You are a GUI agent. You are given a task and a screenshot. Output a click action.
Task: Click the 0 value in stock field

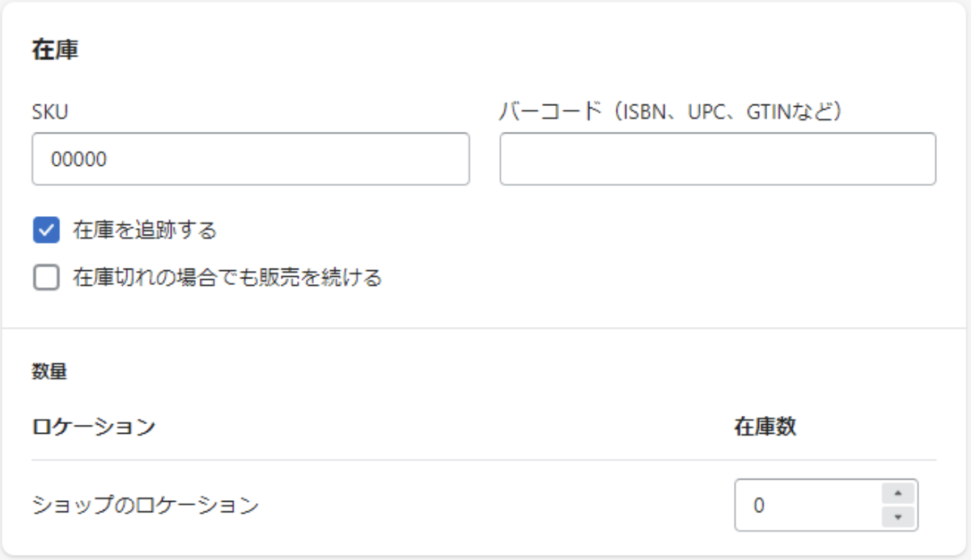tap(759, 506)
